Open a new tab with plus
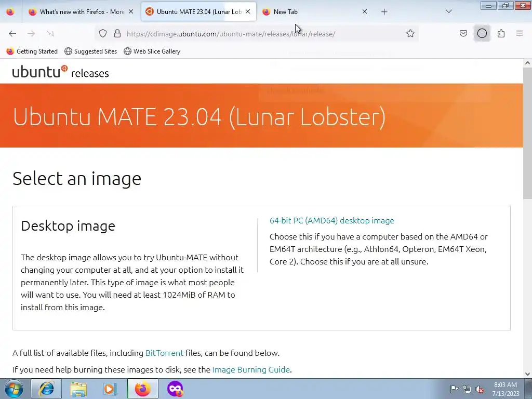Image resolution: width=532 pixels, height=399 pixels. coord(384,12)
